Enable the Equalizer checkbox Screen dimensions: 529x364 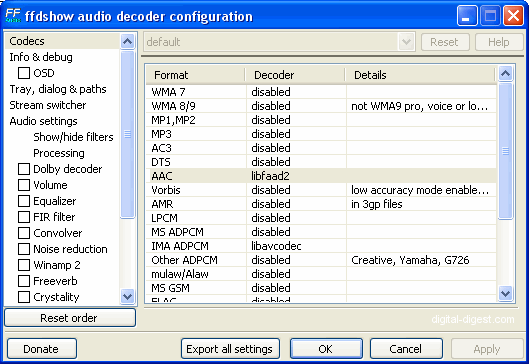24,201
